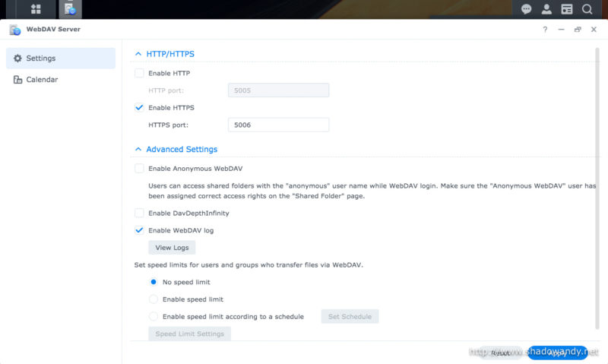Click the WebDAV Server title bar icon
608x364 pixels.
pyautogui.click(x=15, y=30)
